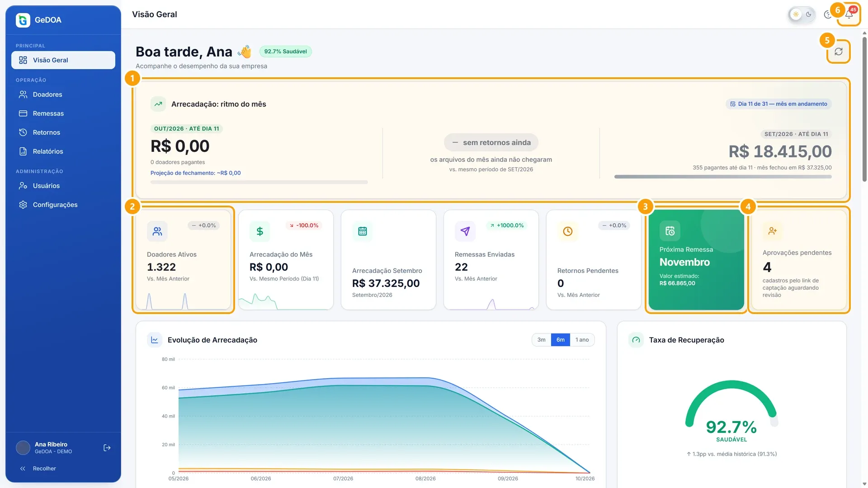
Task: Click the Próxima Remessa calendar-clock icon
Action: coord(670,231)
